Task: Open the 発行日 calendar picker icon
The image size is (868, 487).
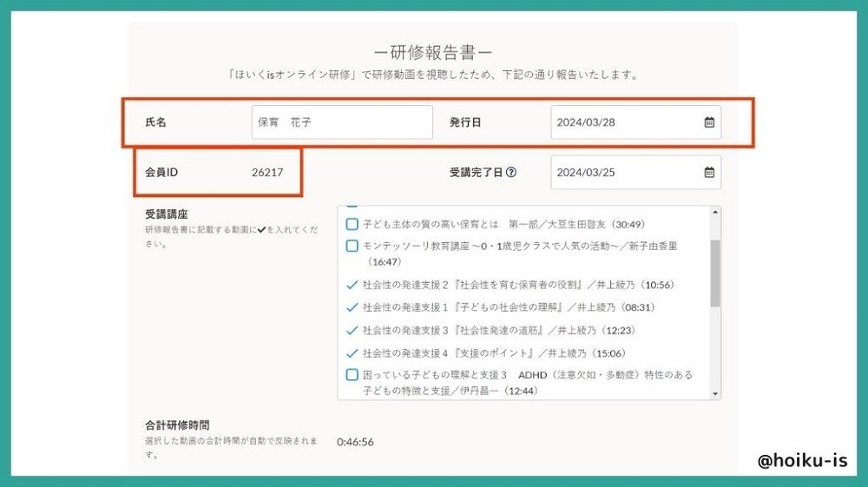Action: pos(709,122)
